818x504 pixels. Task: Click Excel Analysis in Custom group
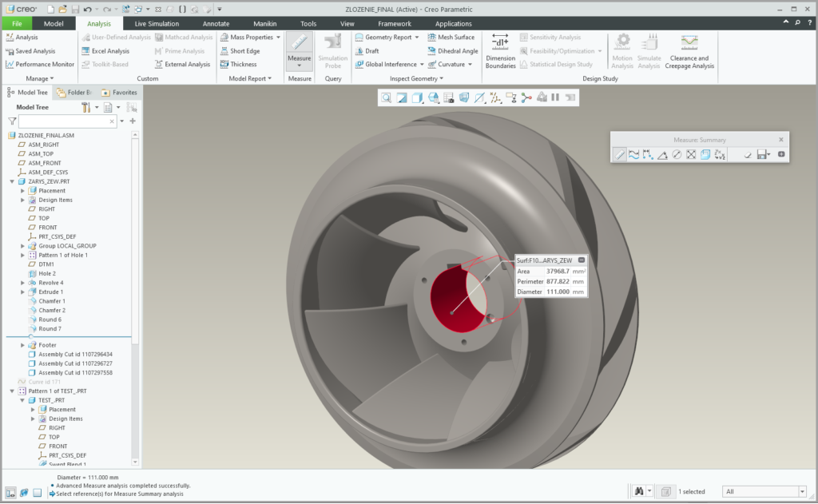click(x=109, y=50)
